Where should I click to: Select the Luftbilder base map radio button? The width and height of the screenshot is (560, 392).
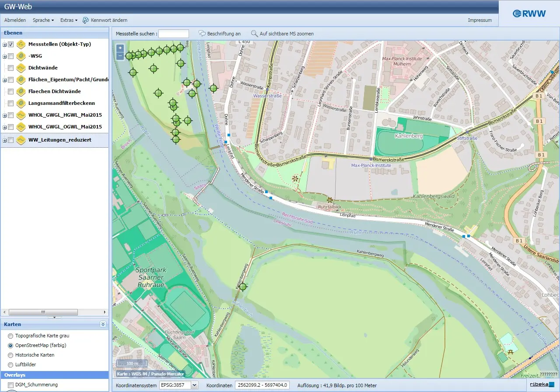coord(10,364)
